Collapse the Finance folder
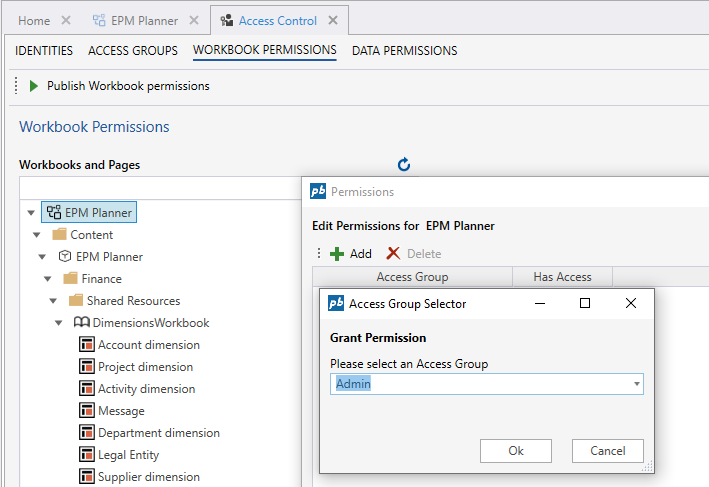 point(53,279)
